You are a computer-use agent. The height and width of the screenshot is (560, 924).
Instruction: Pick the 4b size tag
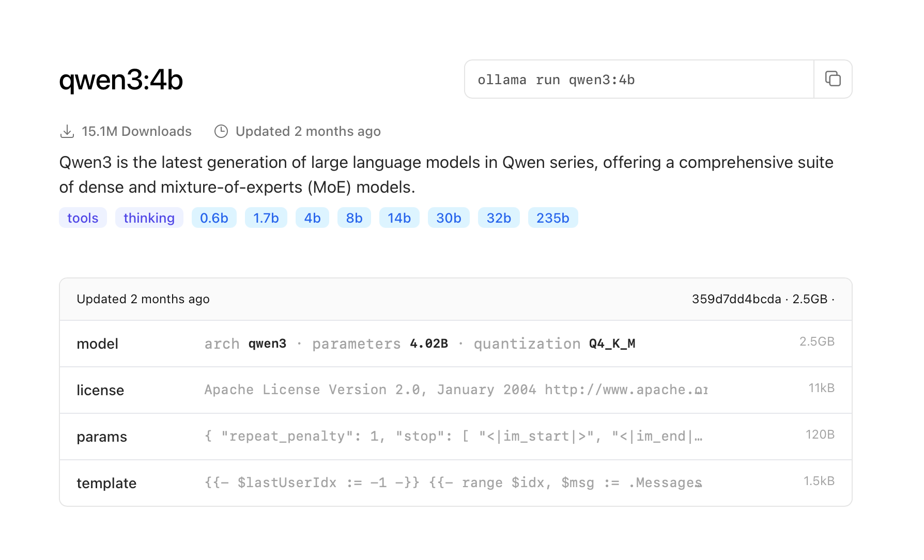point(312,218)
